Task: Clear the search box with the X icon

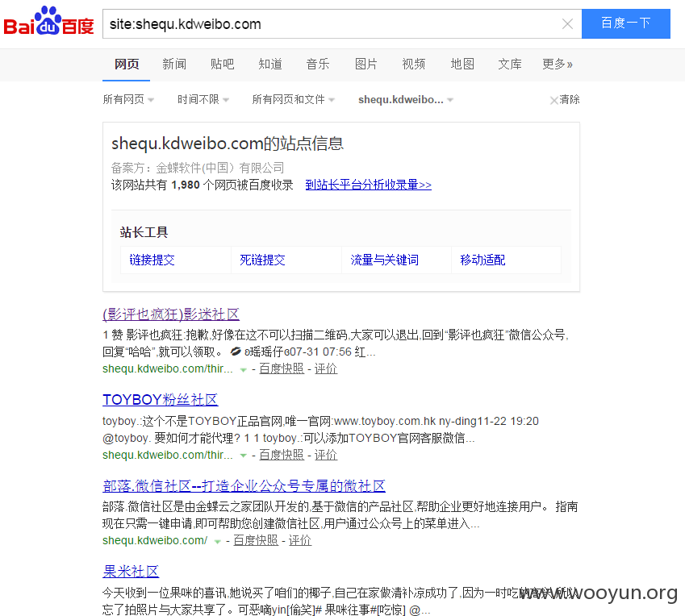Action: [x=567, y=23]
